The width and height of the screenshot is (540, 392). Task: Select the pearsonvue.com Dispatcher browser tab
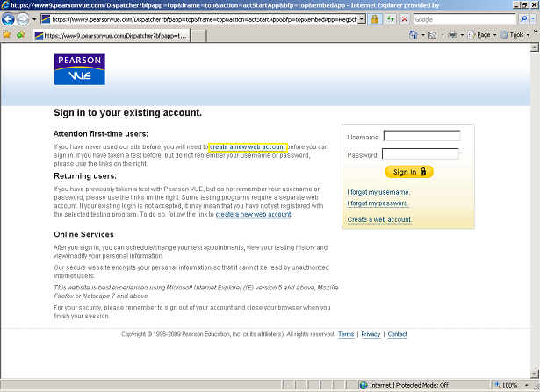click(x=112, y=35)
